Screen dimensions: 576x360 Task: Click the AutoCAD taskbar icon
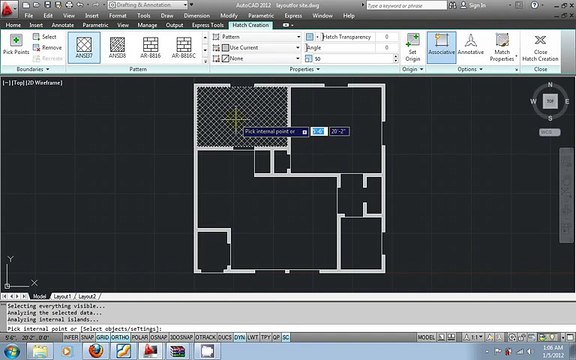coord(150,351)
